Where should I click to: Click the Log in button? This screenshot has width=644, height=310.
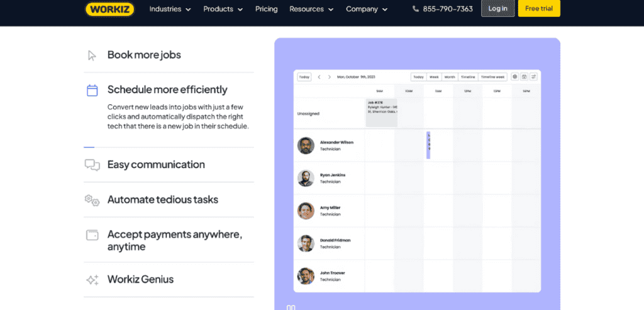click(498, 9)
